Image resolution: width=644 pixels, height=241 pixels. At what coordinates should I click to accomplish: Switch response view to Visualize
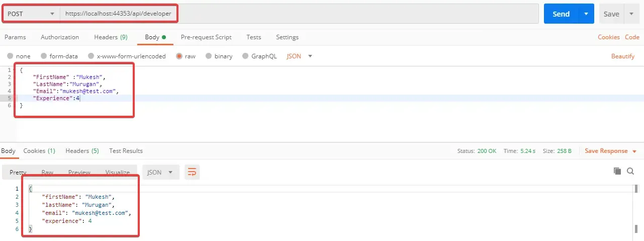click(118, 172)
